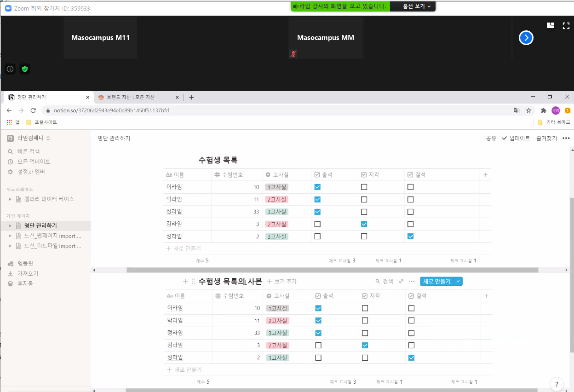Open the Notion help question mark button

point(557,384)
